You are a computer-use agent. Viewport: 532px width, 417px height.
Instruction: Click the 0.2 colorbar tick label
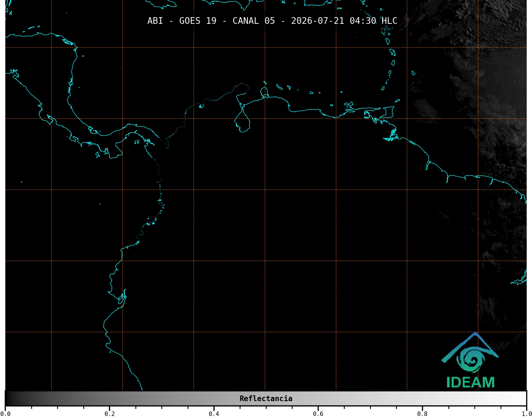click(x=110, y=414)
